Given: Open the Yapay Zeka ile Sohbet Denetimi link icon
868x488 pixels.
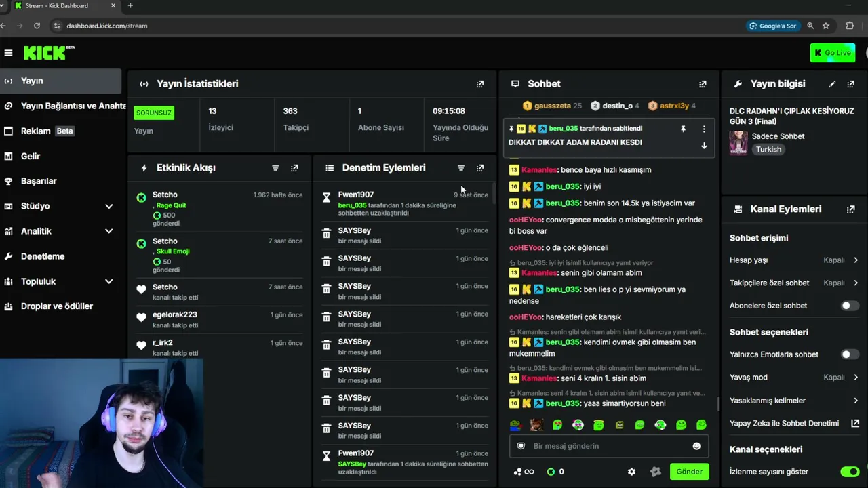Looking at the screenshot, I should pyautogui.click(x=855, y=424).
